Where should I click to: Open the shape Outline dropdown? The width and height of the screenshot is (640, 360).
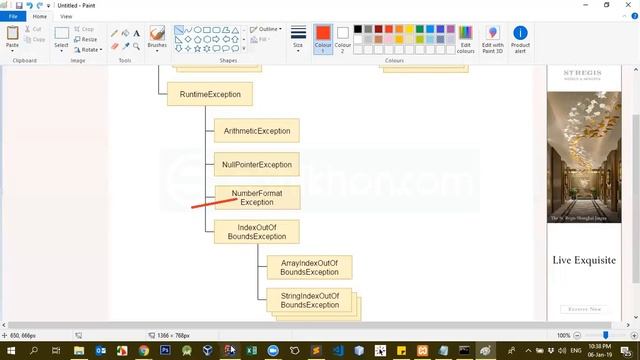266,29
